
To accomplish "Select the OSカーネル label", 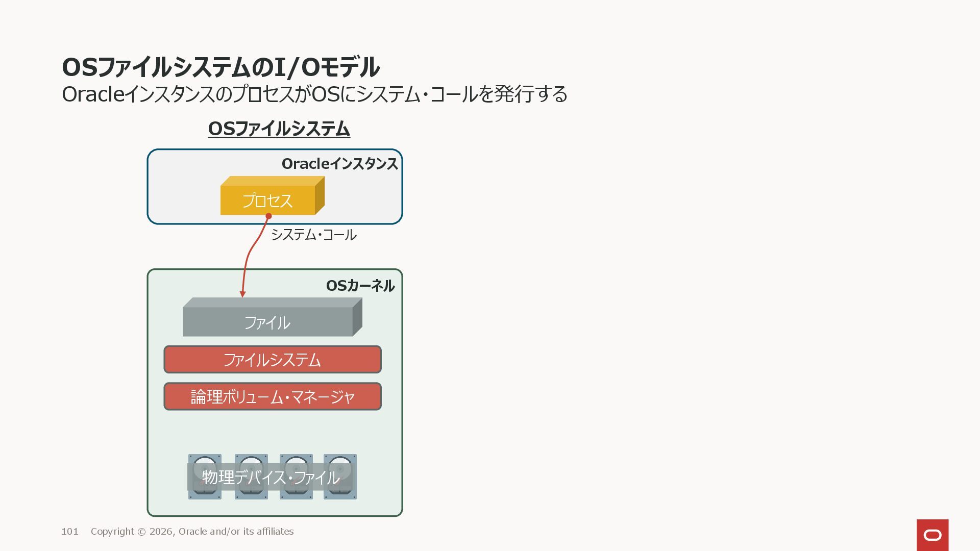I will click(360, 286).
